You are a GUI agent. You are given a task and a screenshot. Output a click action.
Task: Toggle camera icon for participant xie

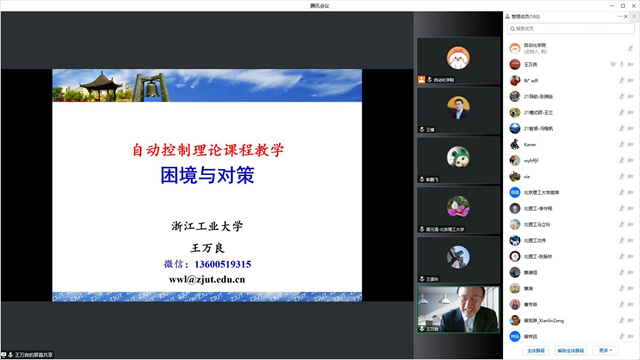(x=630, y=176)
